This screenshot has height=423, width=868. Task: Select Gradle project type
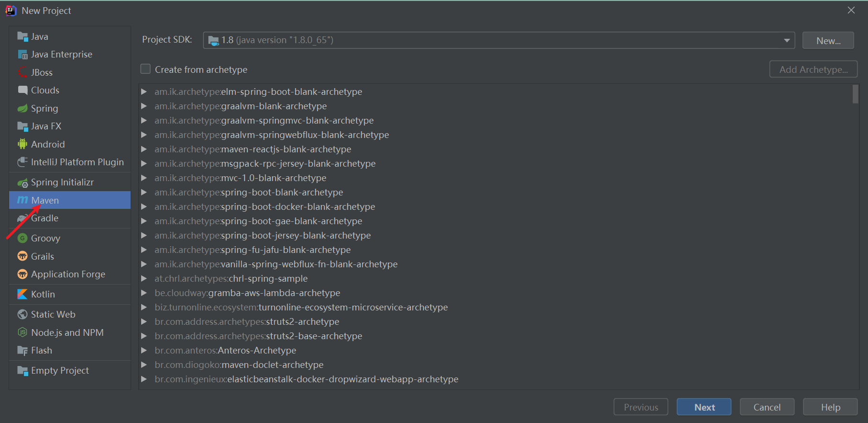pos(70,218)
